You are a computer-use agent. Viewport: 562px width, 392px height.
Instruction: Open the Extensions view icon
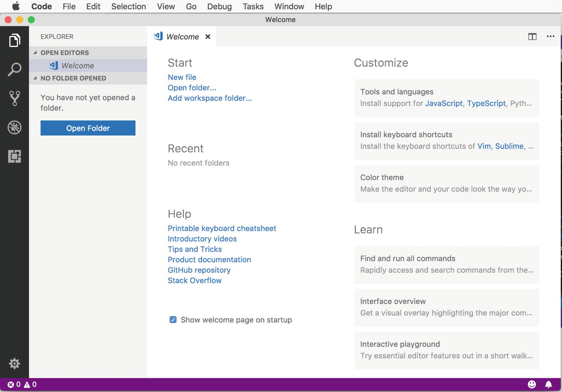tap(15, 156)
